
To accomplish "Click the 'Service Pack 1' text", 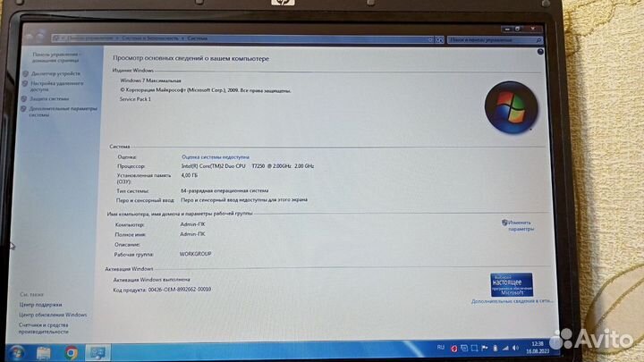I will 135,99.
